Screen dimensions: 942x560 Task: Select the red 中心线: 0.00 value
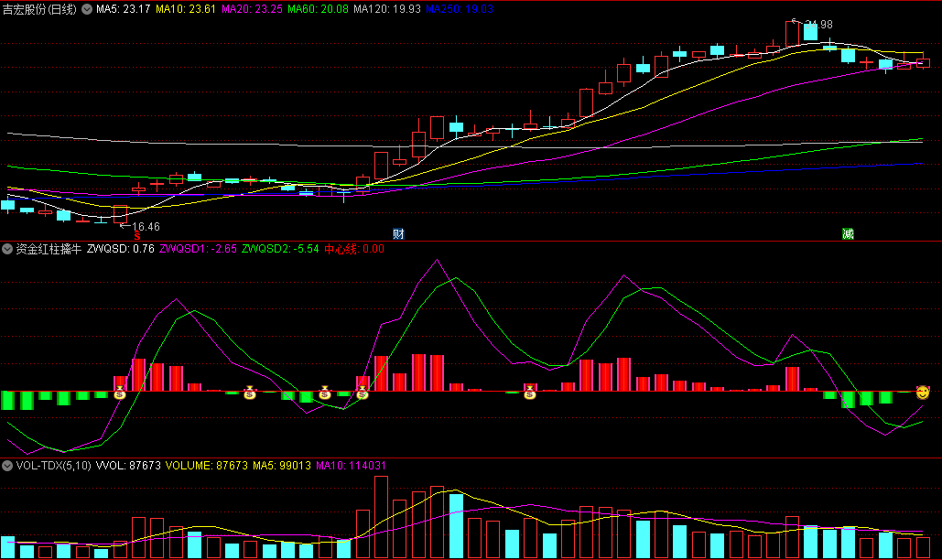[354, 249]
